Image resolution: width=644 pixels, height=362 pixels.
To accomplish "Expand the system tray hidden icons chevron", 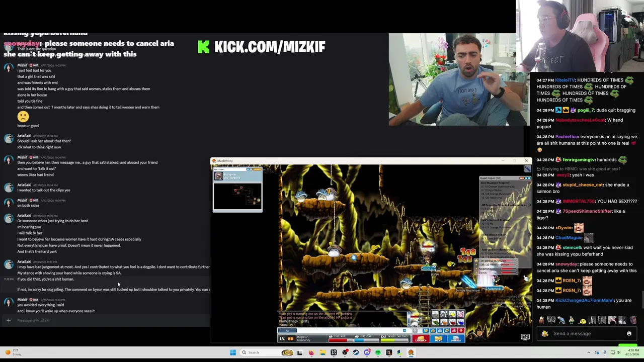I will pyautogui.click(x=589, y=352).
